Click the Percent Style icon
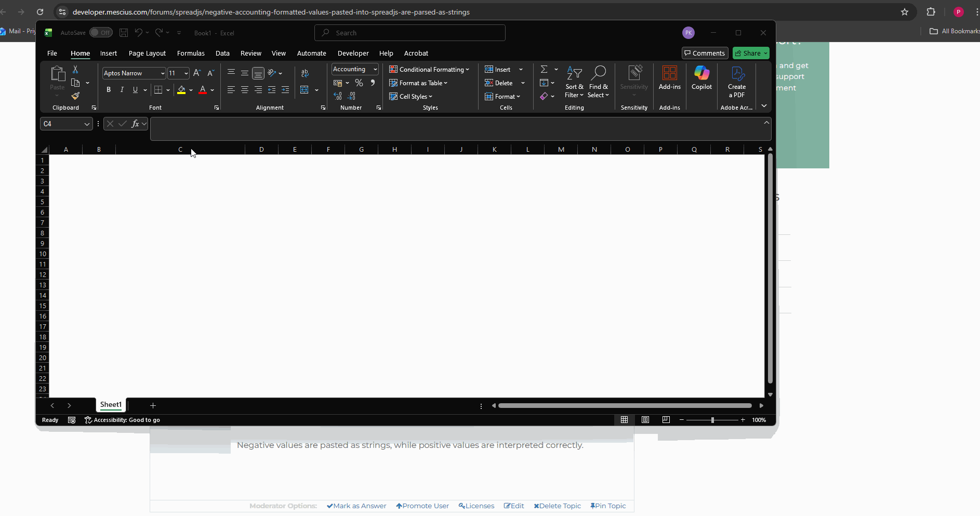The height and width of the screenshot is (516, 980). 359,83
